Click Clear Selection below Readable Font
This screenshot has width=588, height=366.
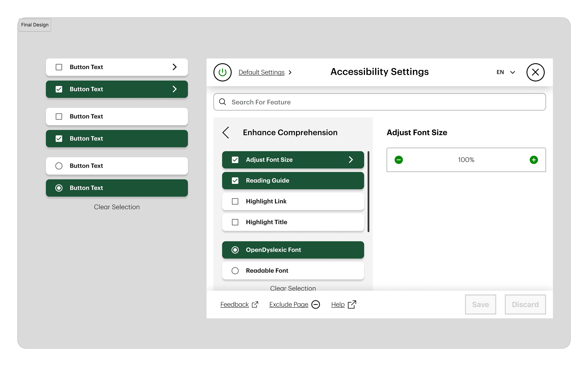[293, 288]
